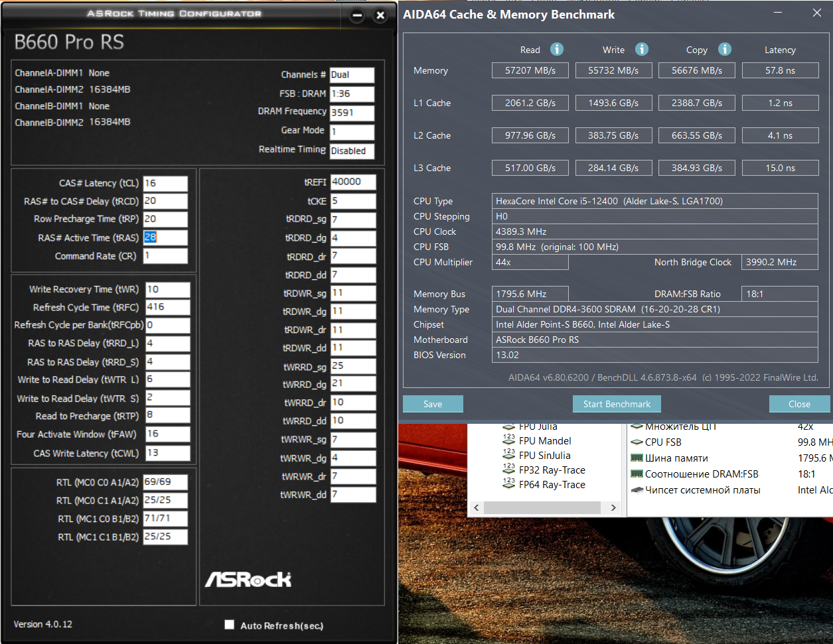
Task: Click the chip icon beside Чипсет системной платы
Action: coord(637,490)
